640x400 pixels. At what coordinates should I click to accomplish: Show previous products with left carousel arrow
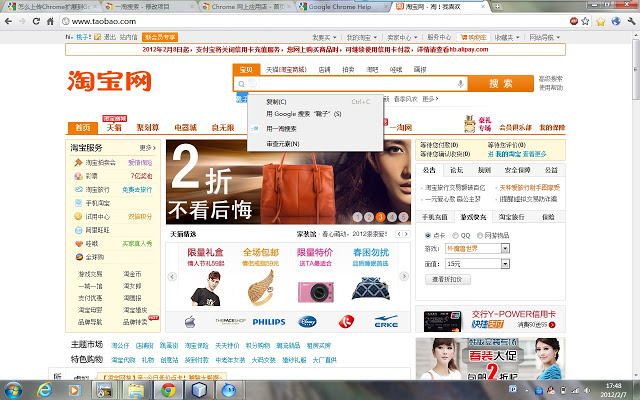coord(172,277)
